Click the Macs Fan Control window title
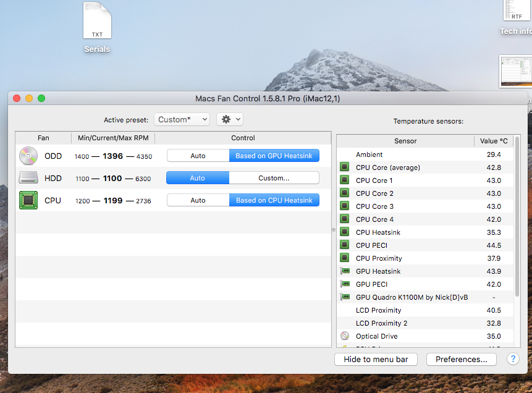Image resolution: width=532 pixels, height=393 pixels. (x=268, y=98)
